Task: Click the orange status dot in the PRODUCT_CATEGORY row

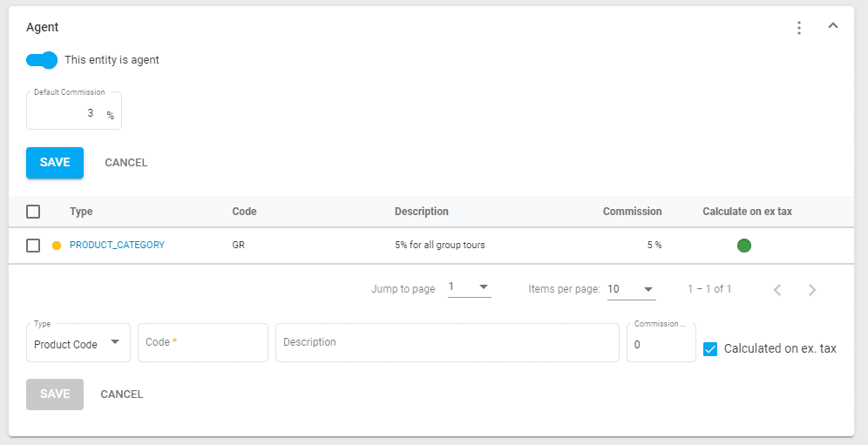Action: (x=57, y=246)
